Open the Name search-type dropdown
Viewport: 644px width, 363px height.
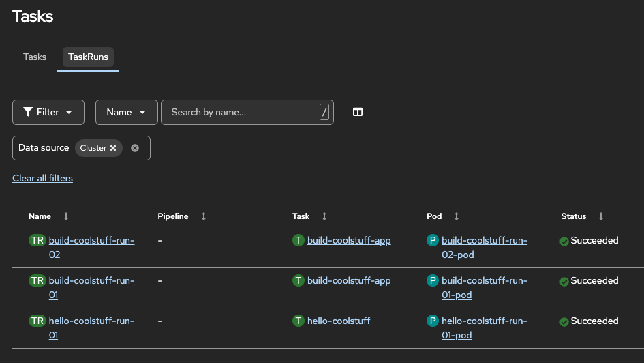tap(127, 112)
